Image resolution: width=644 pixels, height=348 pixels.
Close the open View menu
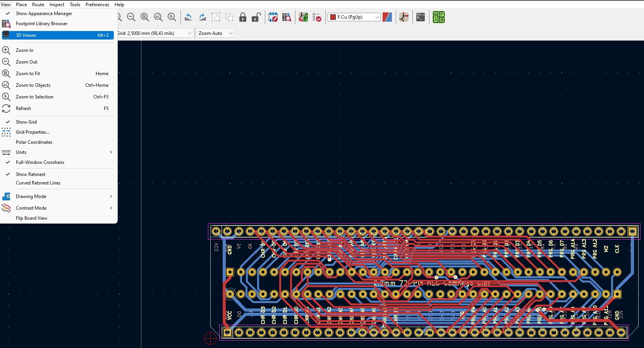point(6,5)
